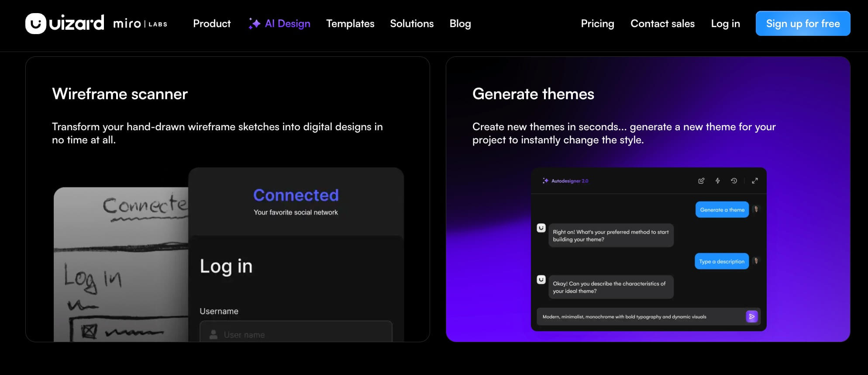Open the Pricing page
This screenshot has width=868, height=375.
pos(597,24)
